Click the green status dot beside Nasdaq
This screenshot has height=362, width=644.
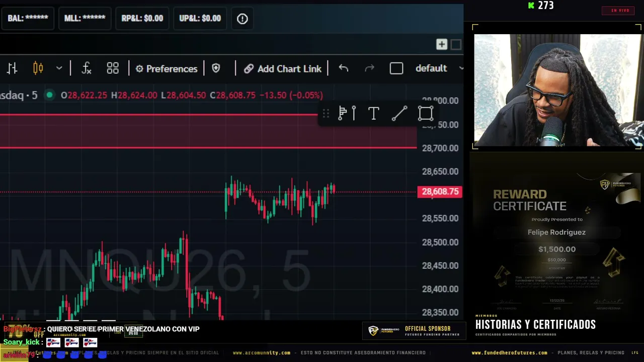49,95
